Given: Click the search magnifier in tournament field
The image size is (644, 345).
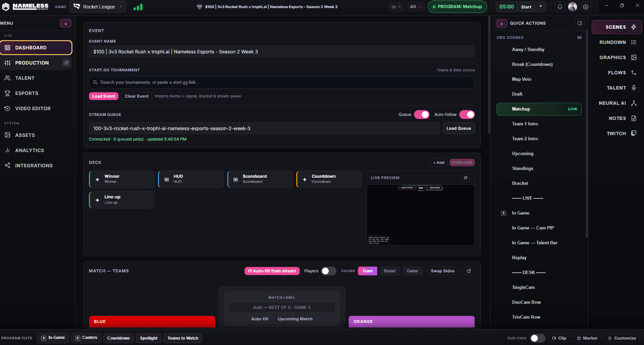Looking at the screenshot, I should (95, 82).
